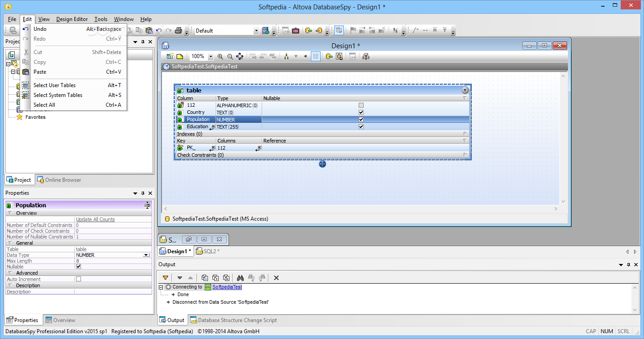Select the Country column row in table

(322, 113)
